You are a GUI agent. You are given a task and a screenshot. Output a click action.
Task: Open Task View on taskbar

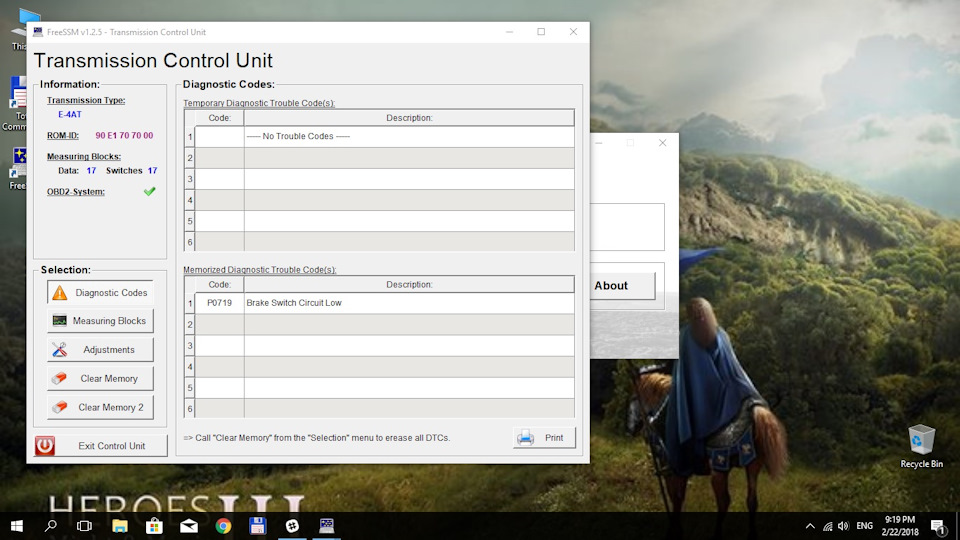pos(84,526)
